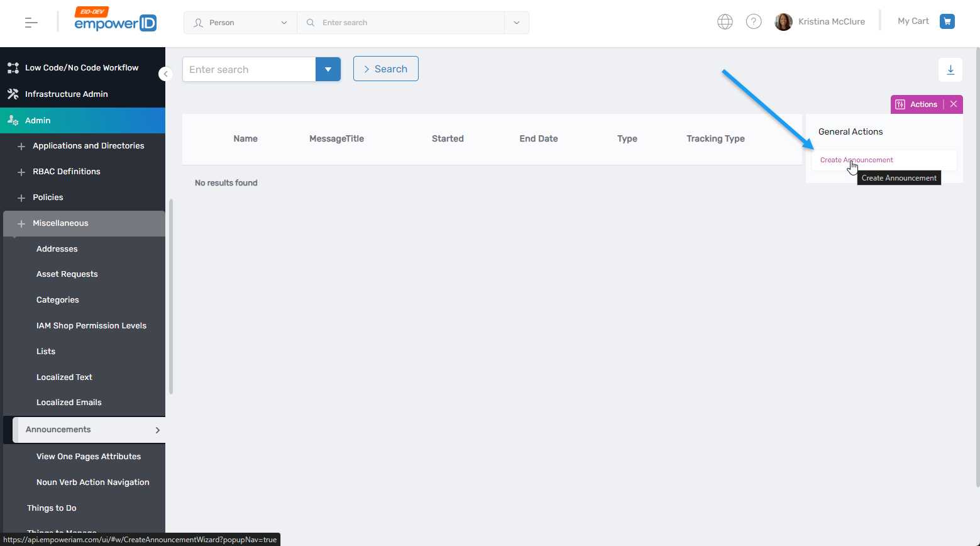Click the Admin gear icon
Viewport: 980px width, 546px height.
[x=13, y=120]
